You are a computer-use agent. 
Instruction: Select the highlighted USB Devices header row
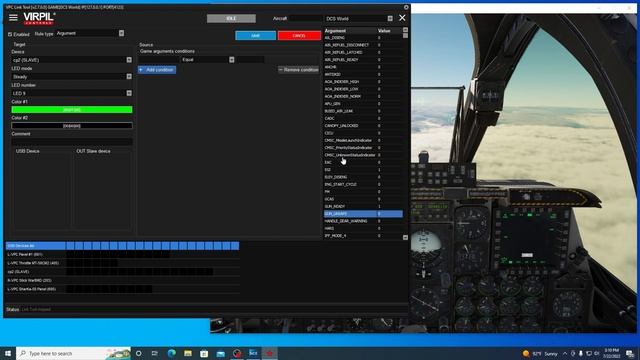click(122, 246)
